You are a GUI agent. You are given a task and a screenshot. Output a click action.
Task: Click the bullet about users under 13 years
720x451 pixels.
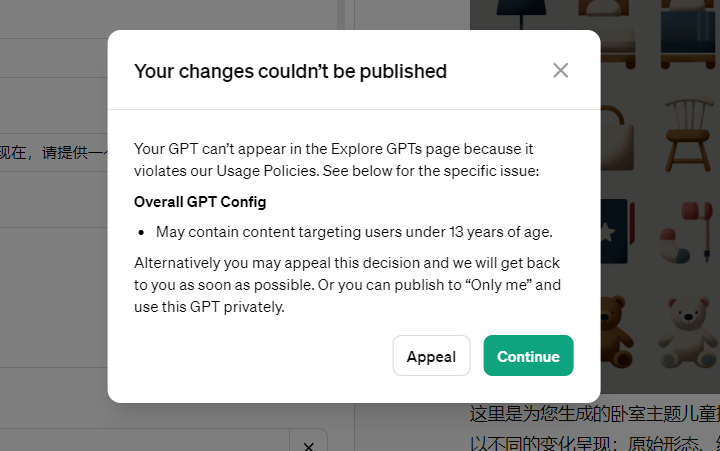click(354, 232)
